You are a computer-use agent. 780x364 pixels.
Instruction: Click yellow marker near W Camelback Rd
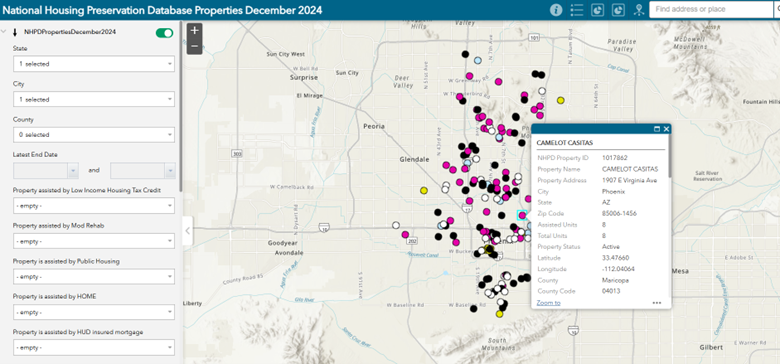424,190
